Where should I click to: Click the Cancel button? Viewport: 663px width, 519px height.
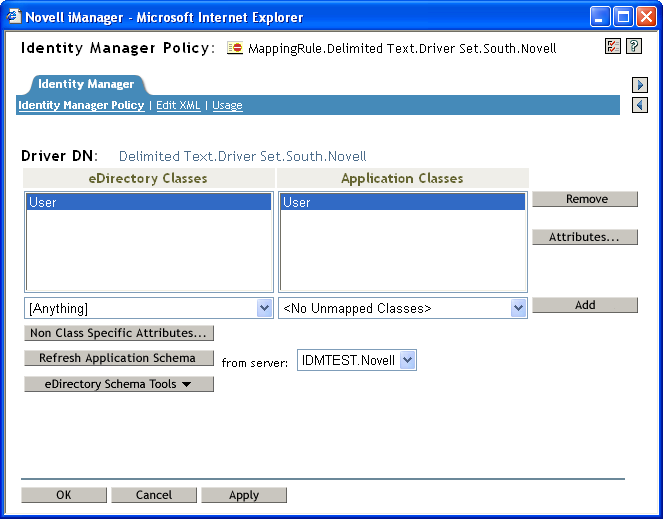(154, 495)
